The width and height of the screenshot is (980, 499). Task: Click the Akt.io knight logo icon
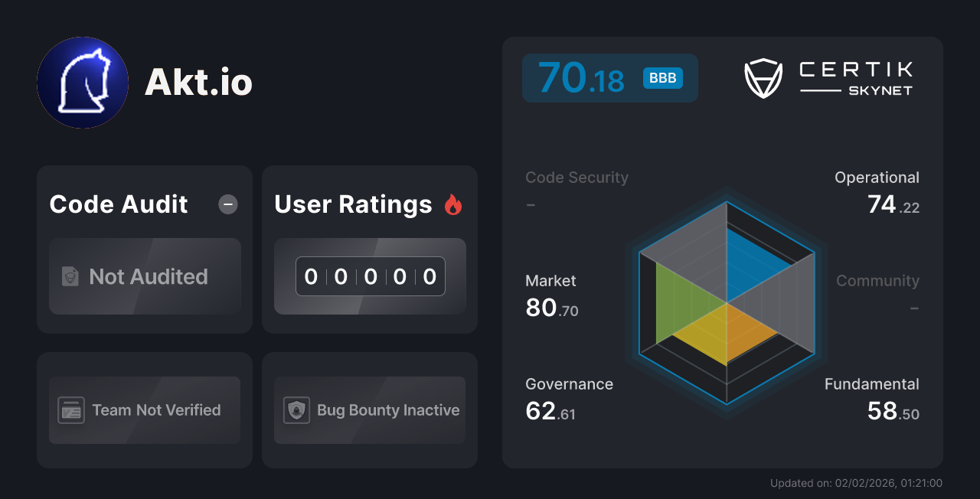tap(82, 82)
